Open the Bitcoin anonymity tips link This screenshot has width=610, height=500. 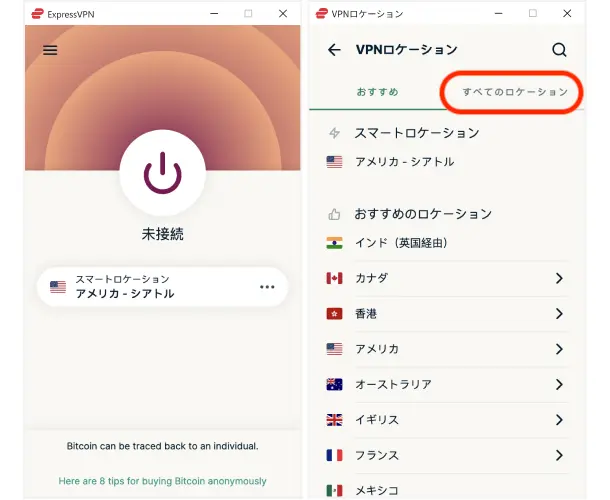[x=162, y=481]
